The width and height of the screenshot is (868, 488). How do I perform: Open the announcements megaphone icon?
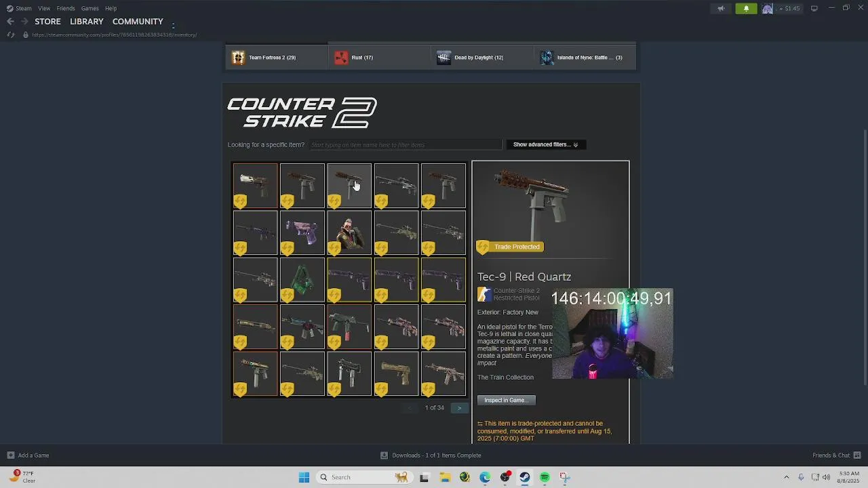pyautogui.click(x=721, y=8)
